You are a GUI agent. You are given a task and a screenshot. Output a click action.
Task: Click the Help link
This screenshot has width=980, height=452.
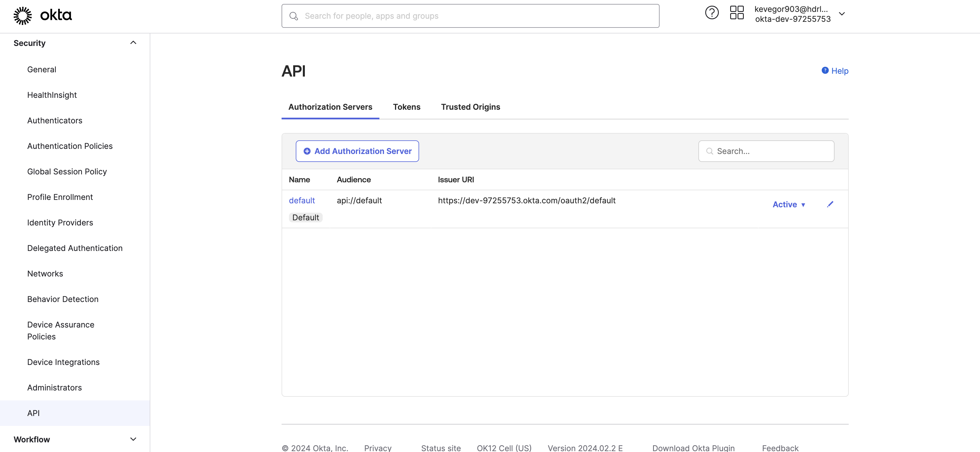tap(840, 71)
